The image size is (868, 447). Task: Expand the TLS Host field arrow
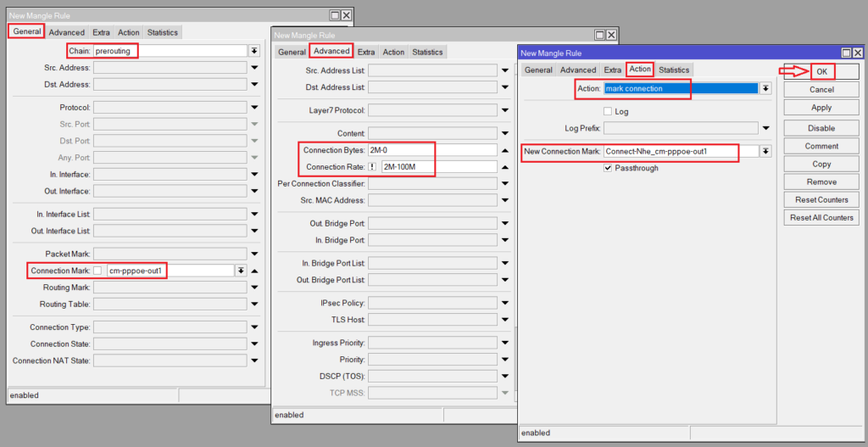(x=506, y=320)
